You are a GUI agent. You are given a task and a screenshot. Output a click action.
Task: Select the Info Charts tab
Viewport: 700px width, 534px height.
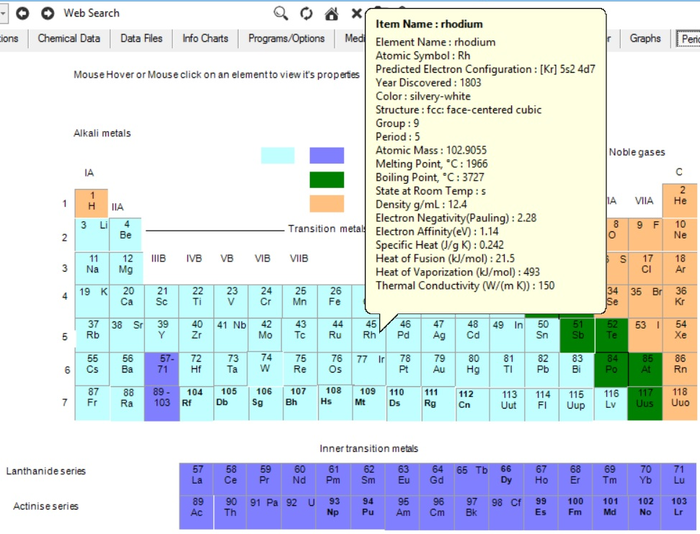point(205,39)
